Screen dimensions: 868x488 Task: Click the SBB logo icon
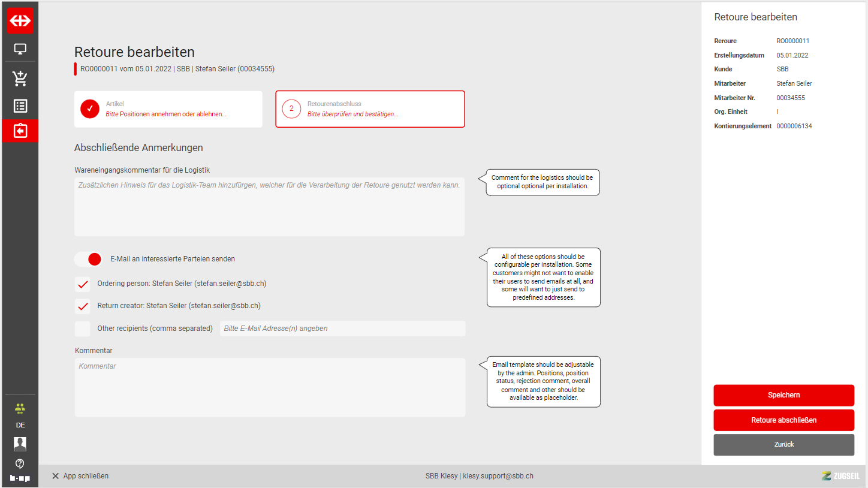pos(20,20)
